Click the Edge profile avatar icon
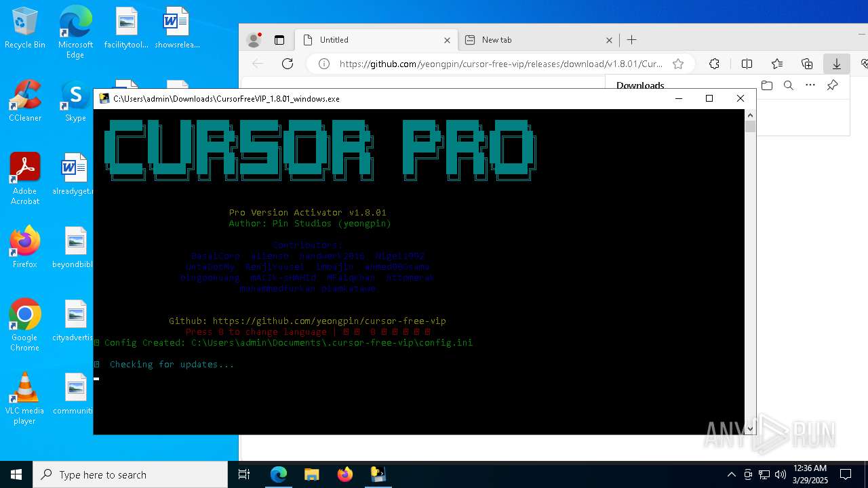 click(254, 40)
